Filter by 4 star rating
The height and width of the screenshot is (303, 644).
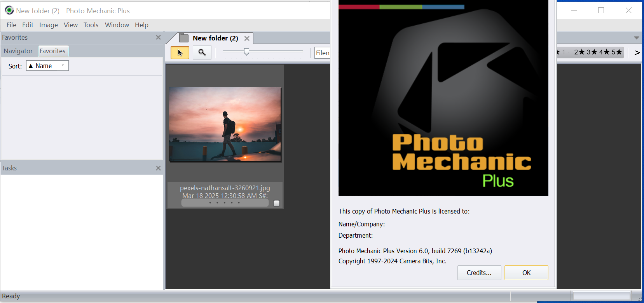(604, 52)
